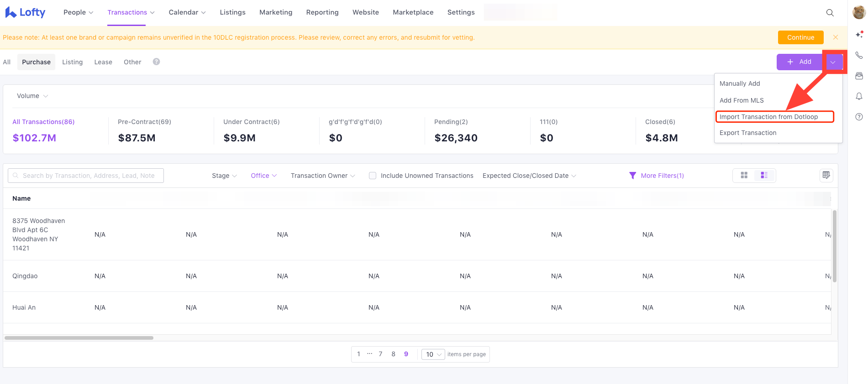Open More Filters panel
This screenshot has height=384, width=868.
(657, 176)
